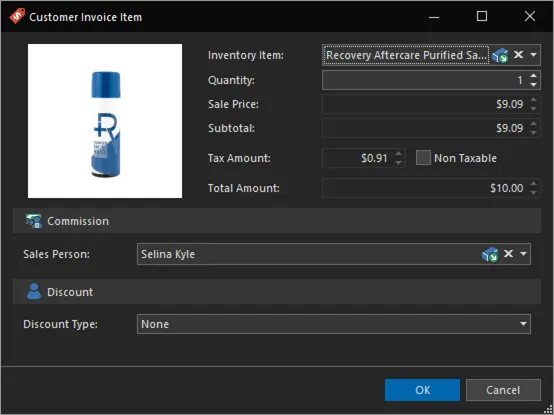Expand the Sales Person dropdown
554x415 pixels.
point(523,254)
